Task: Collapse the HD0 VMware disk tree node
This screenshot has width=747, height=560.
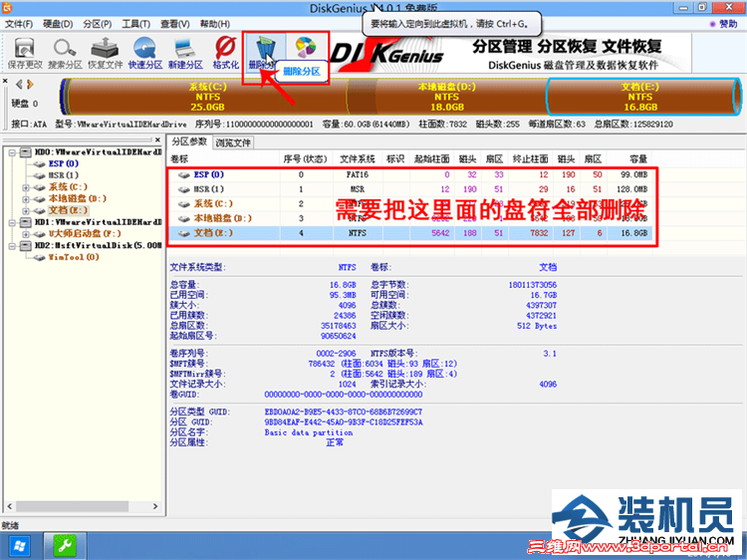Action: tap(12, 152)
